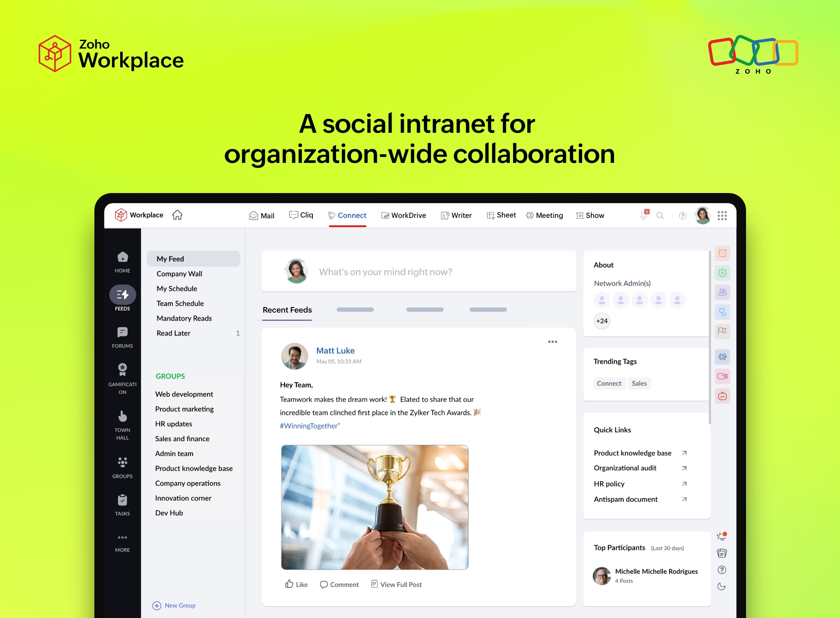Viewport: 840px width, 618px height.
Task: Click New Group button
Action: (174, 605)
